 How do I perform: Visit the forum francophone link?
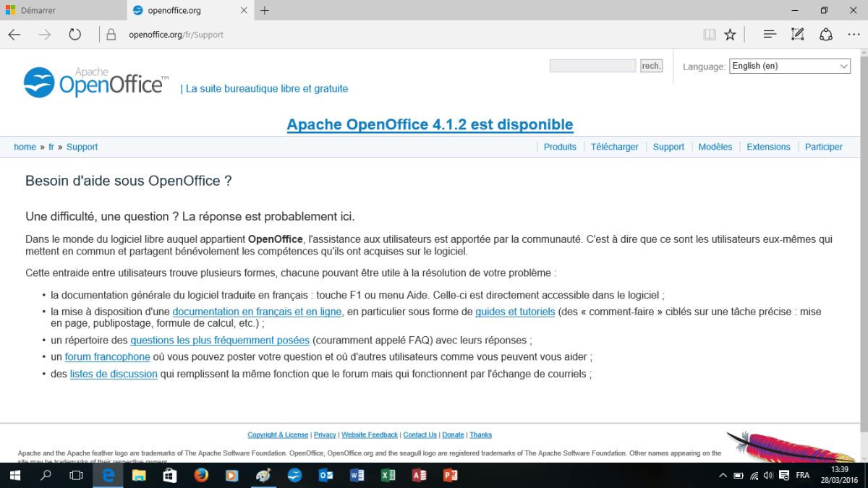108,356
